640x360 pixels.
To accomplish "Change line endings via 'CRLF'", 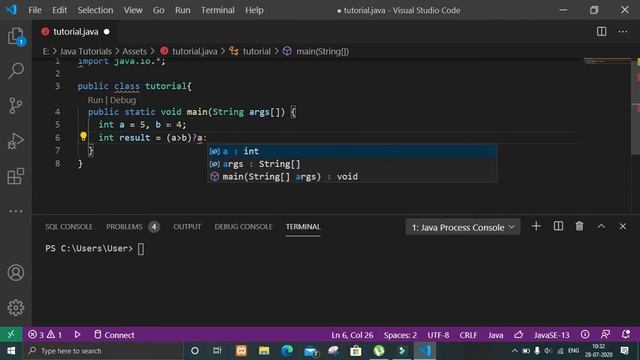I will coord(468,335).
